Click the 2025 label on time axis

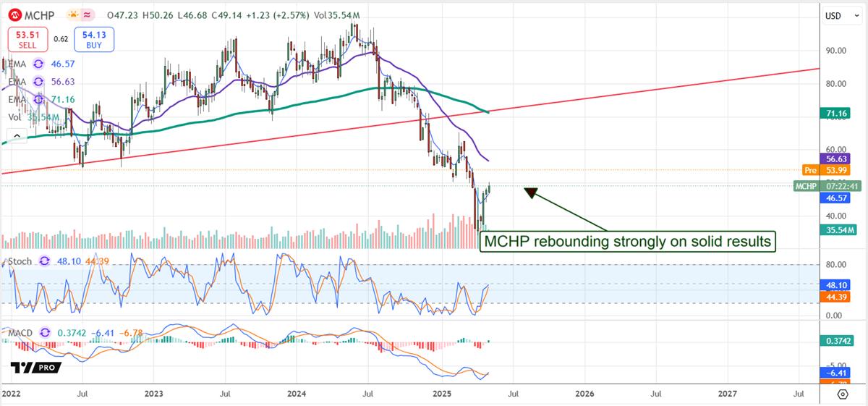tap(441, 394)
